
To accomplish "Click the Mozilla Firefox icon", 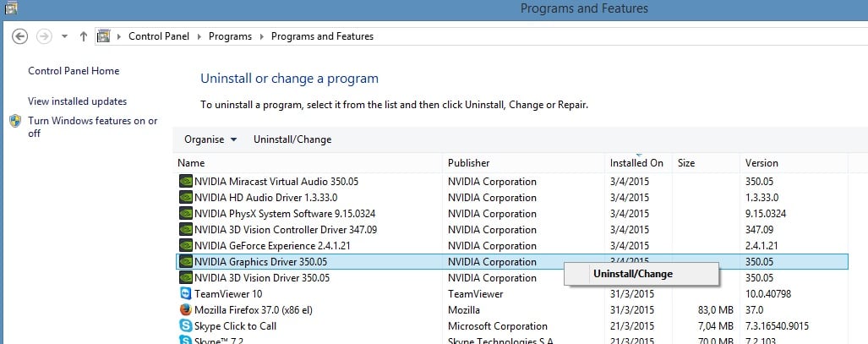I will coord(186,309).
